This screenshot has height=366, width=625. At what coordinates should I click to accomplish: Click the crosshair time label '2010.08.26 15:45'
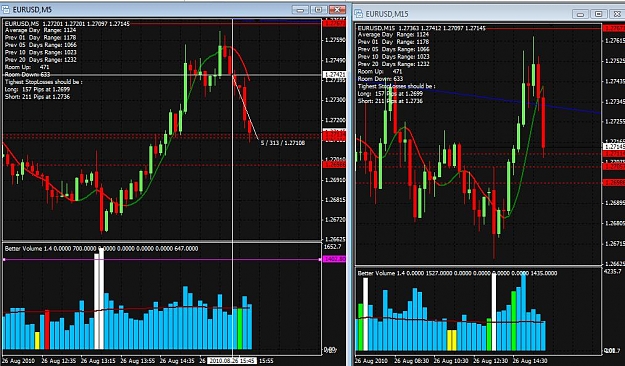232,361
